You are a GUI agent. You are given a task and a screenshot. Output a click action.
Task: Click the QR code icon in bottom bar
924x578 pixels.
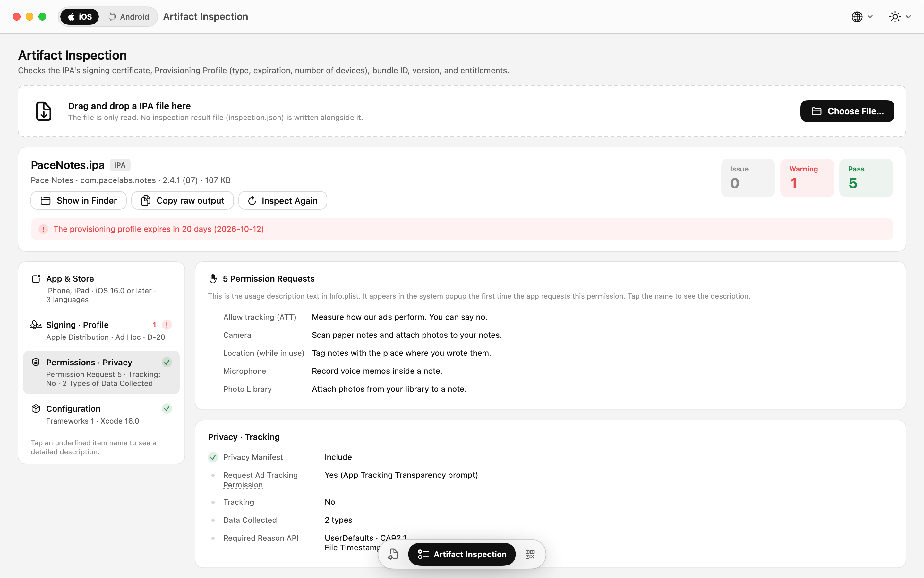pos(530,554)
